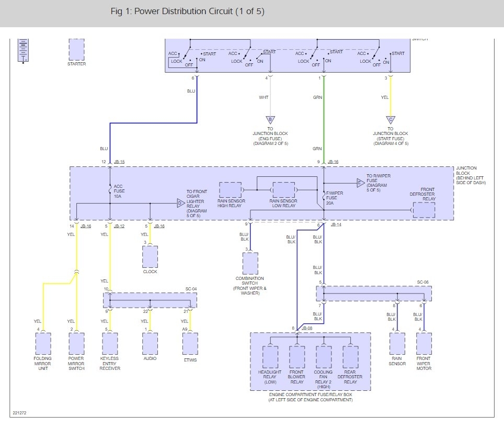Screen dimensions: 504x428
Task: Click the arrow connector E symbol
Action: [361, 183]
